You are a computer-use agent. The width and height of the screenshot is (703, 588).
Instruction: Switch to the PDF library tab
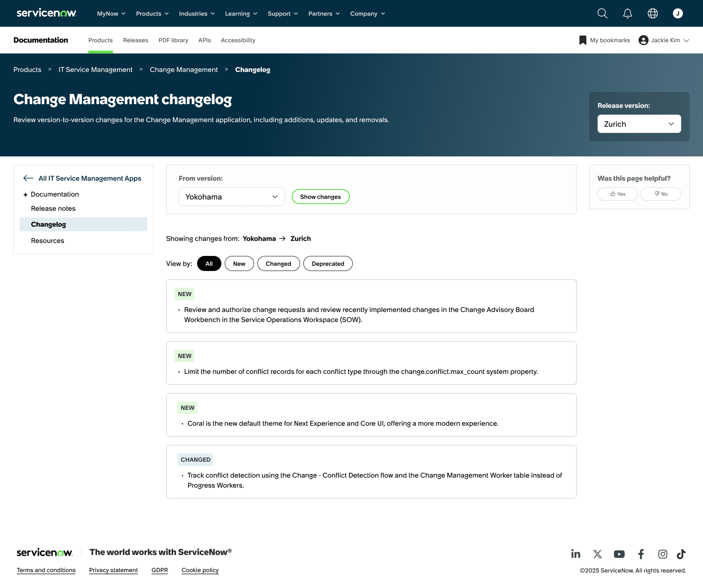[x=173, y=40]
